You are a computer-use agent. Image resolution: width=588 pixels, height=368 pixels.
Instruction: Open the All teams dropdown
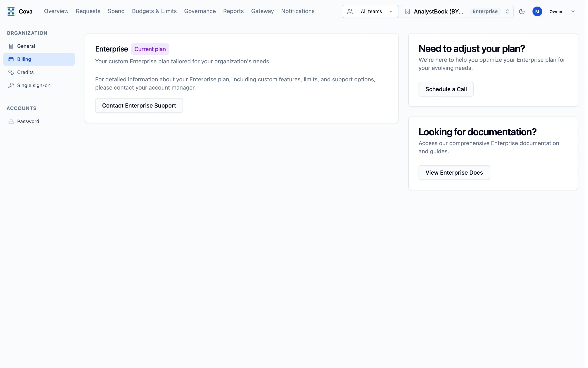click(x=370, y=11)
